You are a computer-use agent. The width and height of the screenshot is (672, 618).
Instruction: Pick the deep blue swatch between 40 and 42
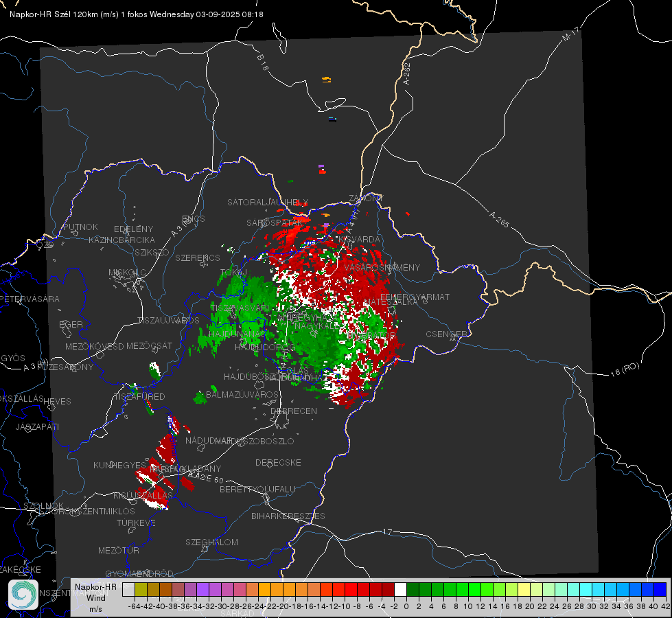point(660,589)
